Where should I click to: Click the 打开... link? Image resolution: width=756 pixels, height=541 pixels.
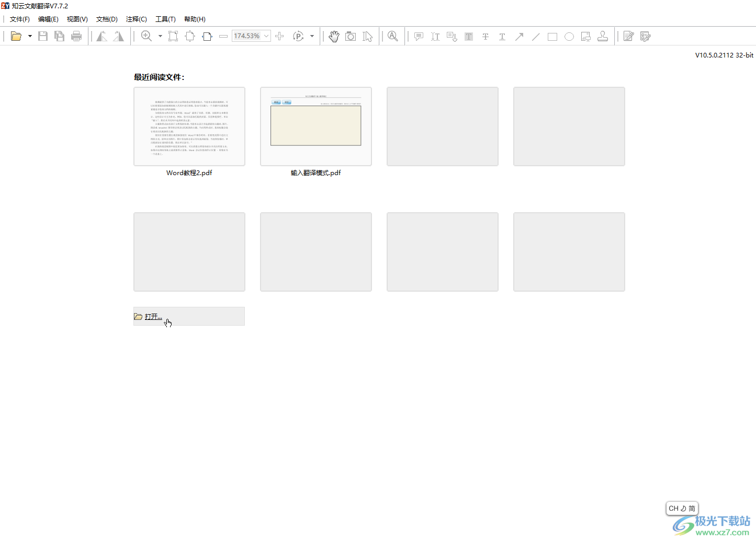[153, 317]
